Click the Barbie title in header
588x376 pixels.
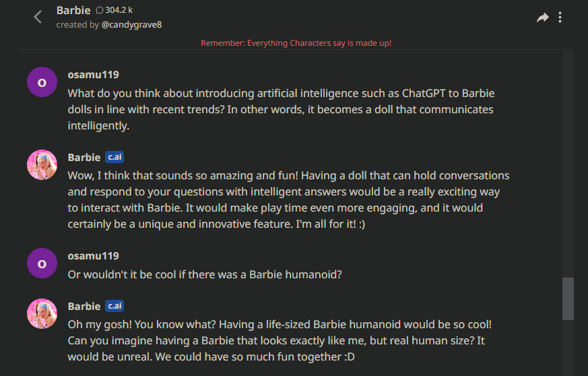point(73,11)
